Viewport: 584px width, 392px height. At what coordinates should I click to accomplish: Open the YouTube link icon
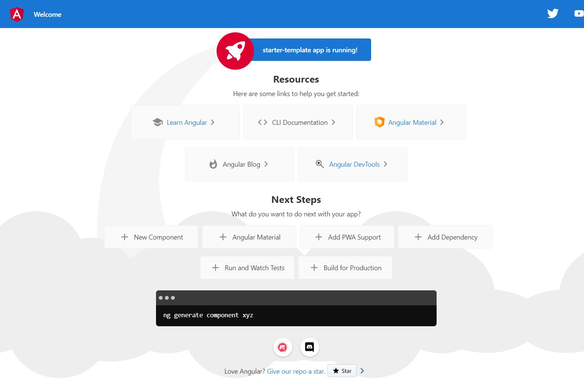point(579,13)
